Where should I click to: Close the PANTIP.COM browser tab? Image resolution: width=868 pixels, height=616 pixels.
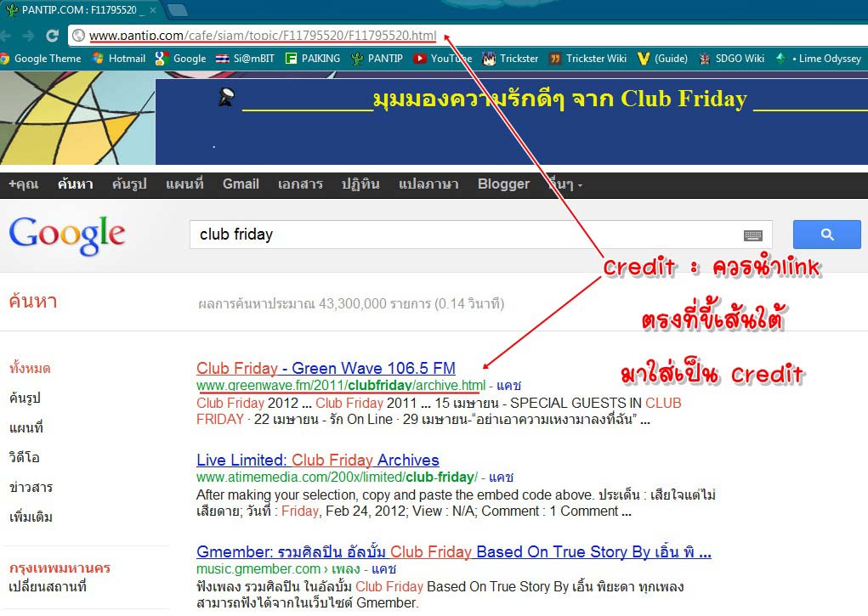tap(153, 10)
